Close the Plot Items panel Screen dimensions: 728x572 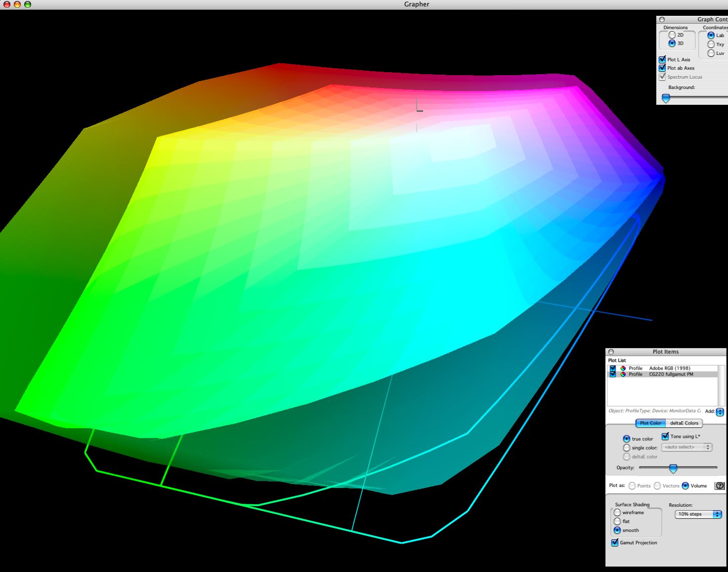(611, 352)
